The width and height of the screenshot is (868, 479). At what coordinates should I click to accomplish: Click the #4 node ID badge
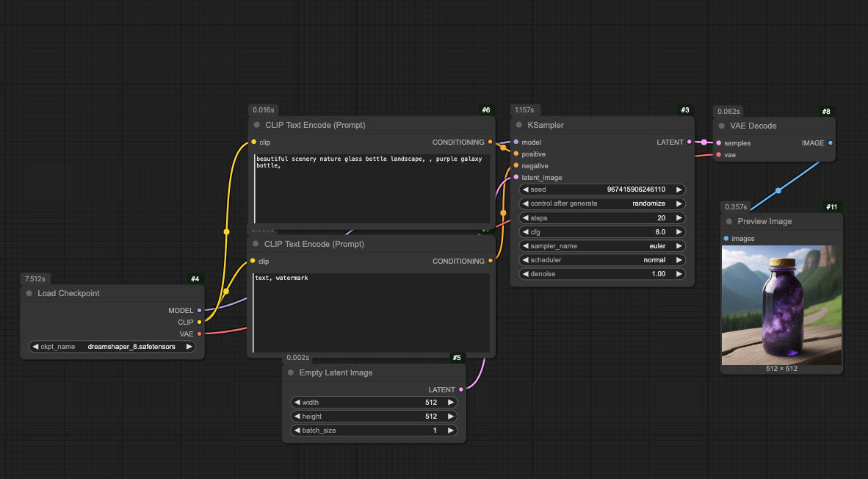pyautogui.click(x=195, y=279)
